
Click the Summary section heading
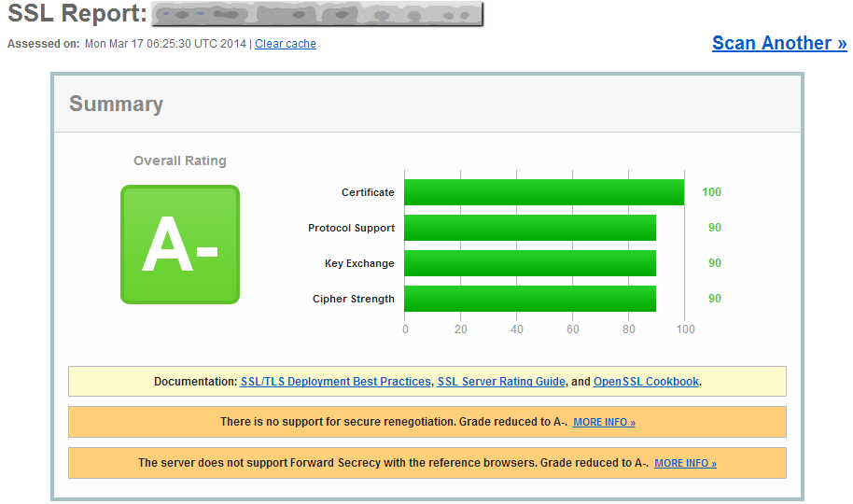click(x=116, y=105)
